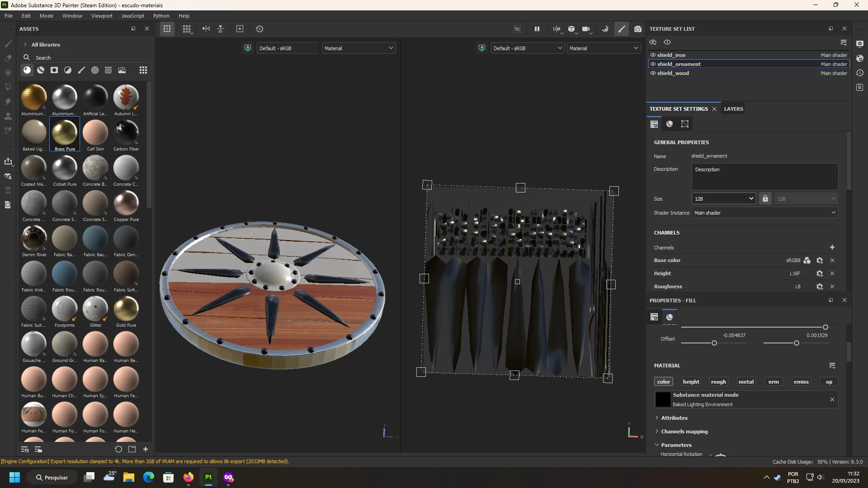868x488 pixels.
Task: Expand the Channels mapping section
Action: point(684,432)
